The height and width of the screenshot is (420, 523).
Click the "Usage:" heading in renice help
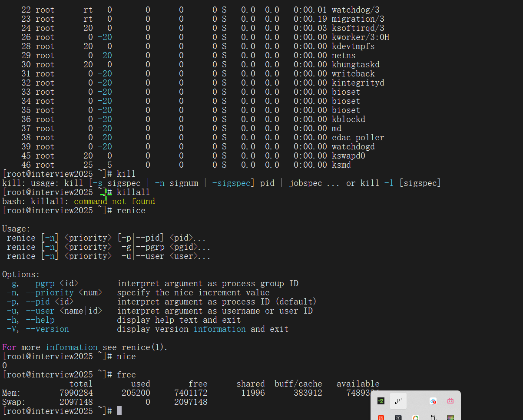tap(17, 228)
